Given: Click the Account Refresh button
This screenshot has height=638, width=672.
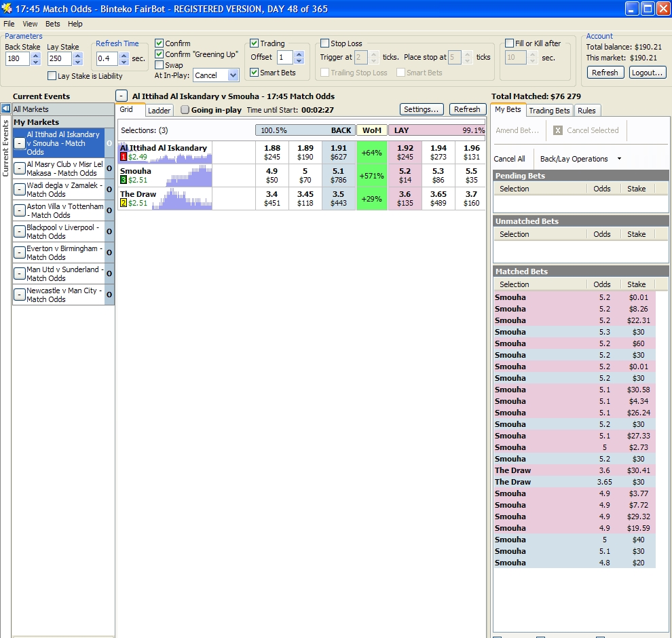Looking at the screenshot, I should 605,73.
